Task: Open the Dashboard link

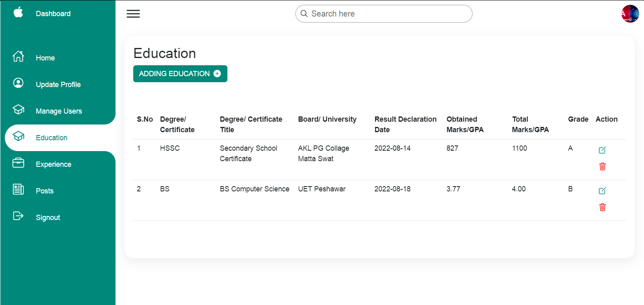Action: point(53,14)
